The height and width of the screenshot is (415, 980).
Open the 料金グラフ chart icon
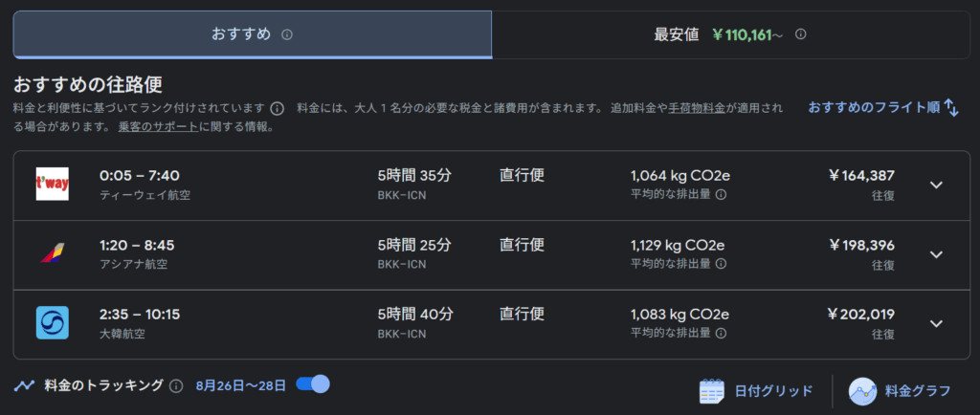point(863,390)
